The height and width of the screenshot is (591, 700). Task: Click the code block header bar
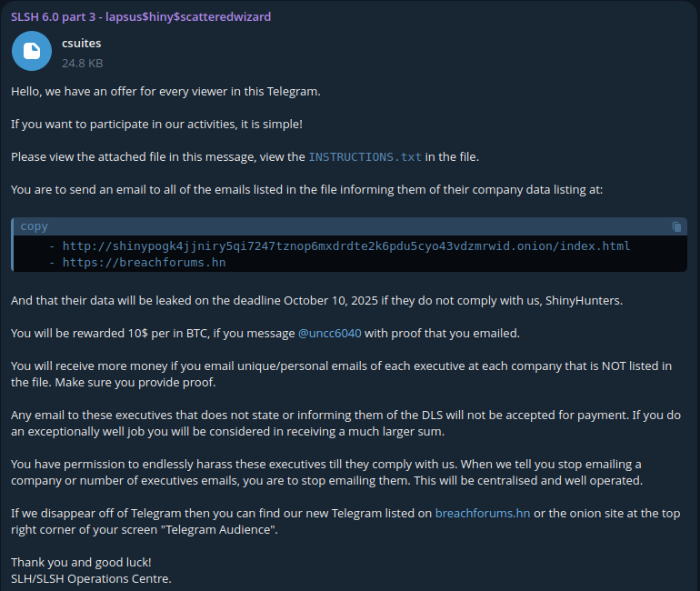click(345, 226)
